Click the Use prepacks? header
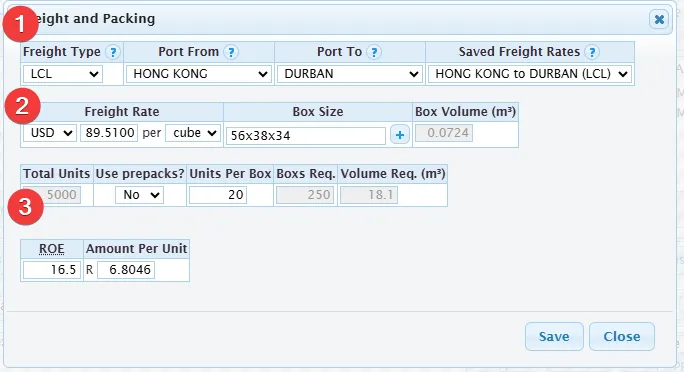The image size is (684, 372). coord(140,174)
